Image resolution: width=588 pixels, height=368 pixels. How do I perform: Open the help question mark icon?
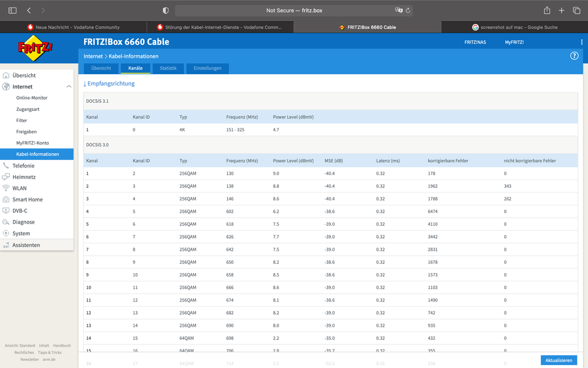(574, 56)
